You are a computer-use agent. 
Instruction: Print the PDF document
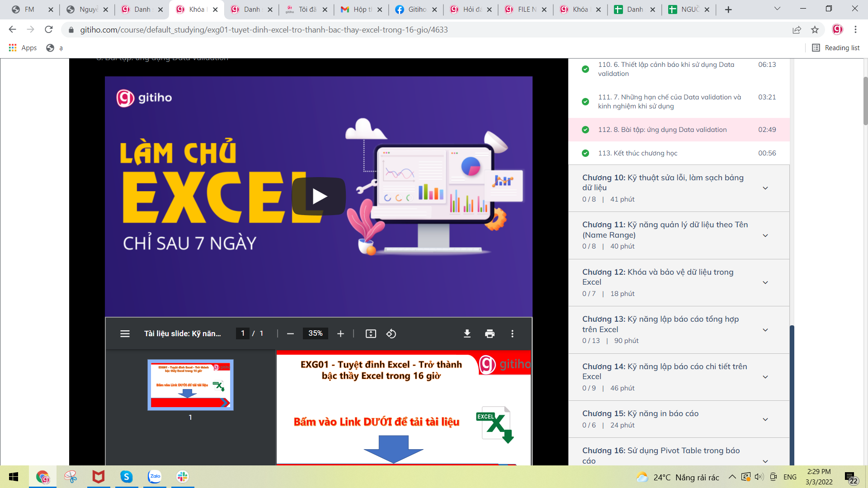pos(490,333)
